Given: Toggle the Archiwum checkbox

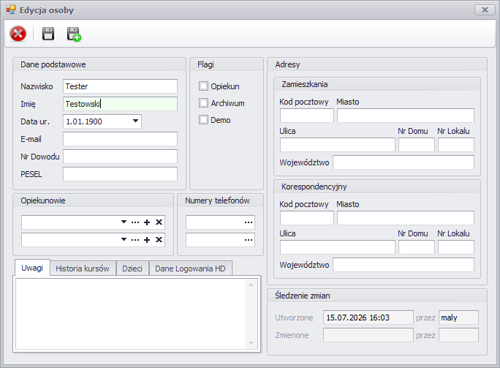Looking at the screenshot, I should (x=203, y=103).
